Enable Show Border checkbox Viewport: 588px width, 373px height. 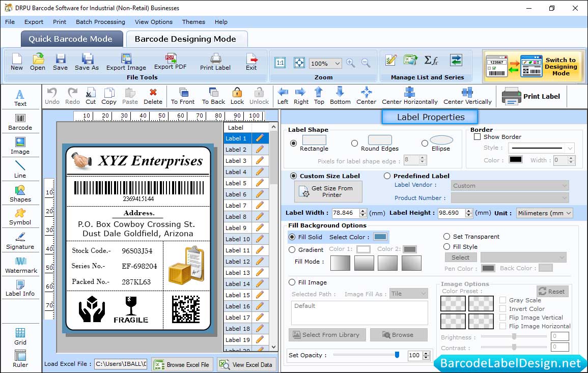478,137
